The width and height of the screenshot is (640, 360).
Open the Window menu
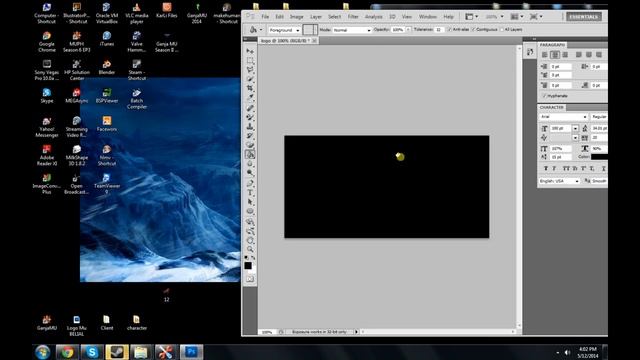[x=428, y=17]
